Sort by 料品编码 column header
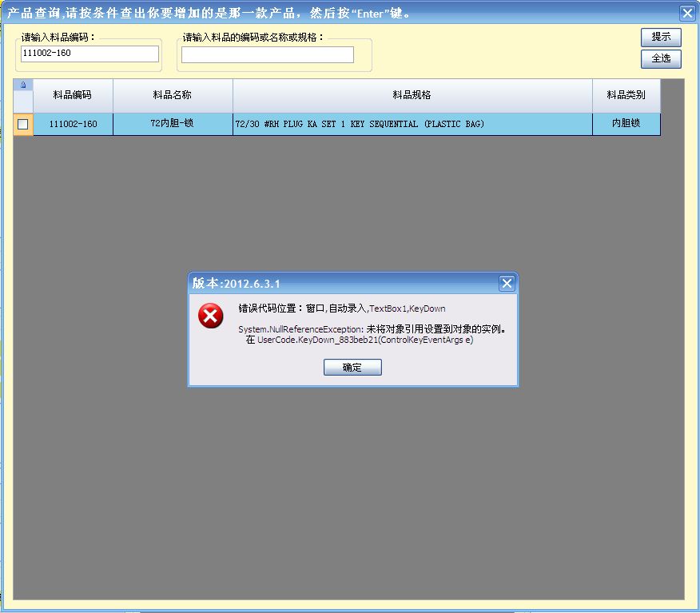The height and width of the screenshot is (613, 700). pos(73,95)
